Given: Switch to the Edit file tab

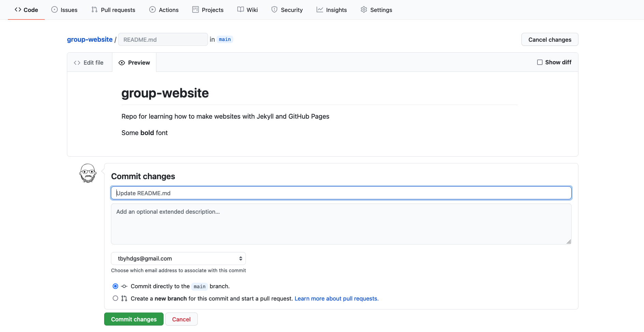Looking at the screenshot, I should click(x=89, y=63).
